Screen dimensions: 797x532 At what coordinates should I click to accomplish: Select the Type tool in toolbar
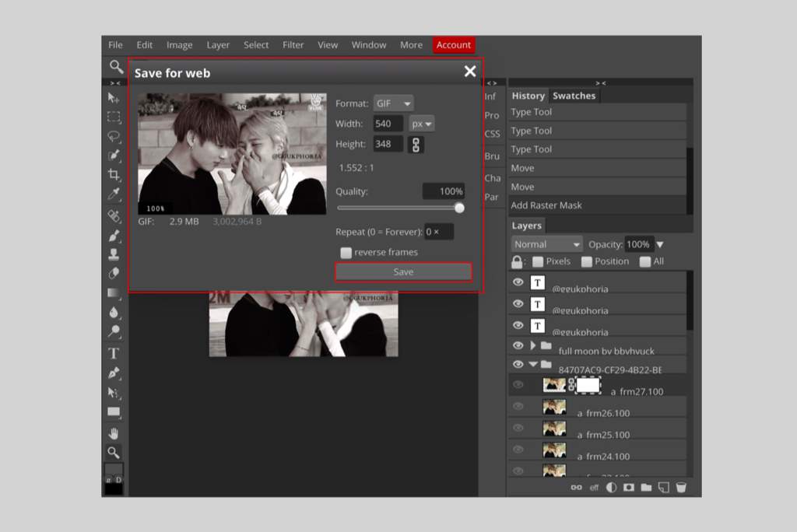114,353
